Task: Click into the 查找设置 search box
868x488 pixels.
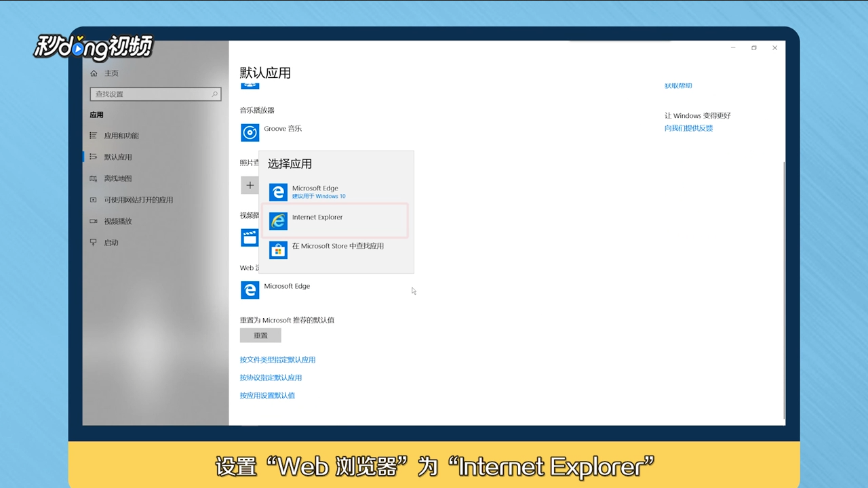Action: (155, 94)
